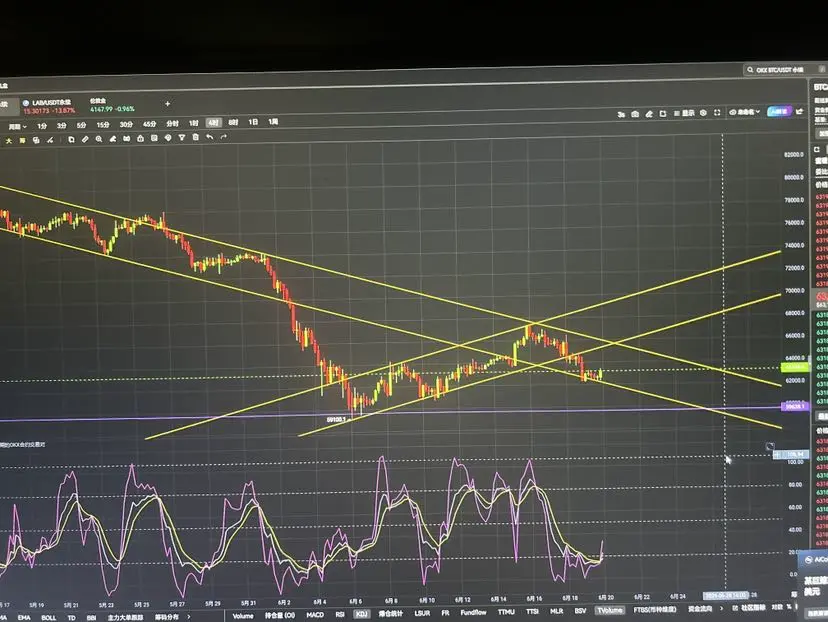Screen dimensions: 828x622
Task: Click the yellow flag note tool
Action: 22,140
